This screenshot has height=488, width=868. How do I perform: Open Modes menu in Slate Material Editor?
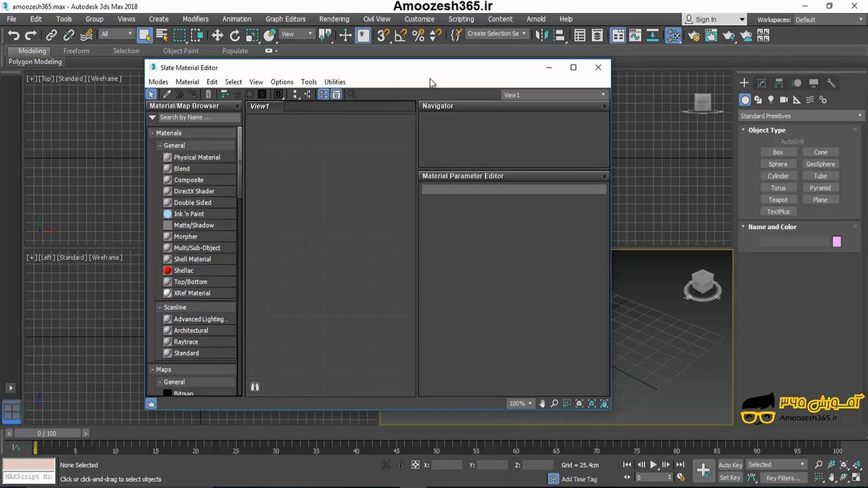click(158, 82)
